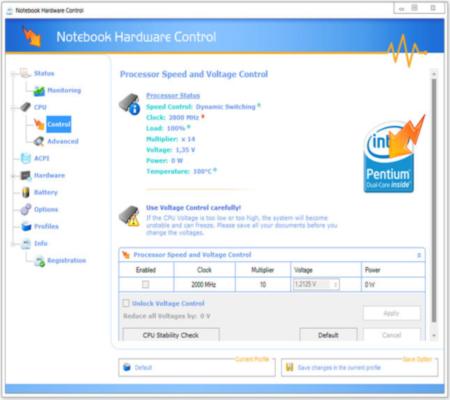
Task: Open the Battery icon in sidebar
Action: (26, 192)
